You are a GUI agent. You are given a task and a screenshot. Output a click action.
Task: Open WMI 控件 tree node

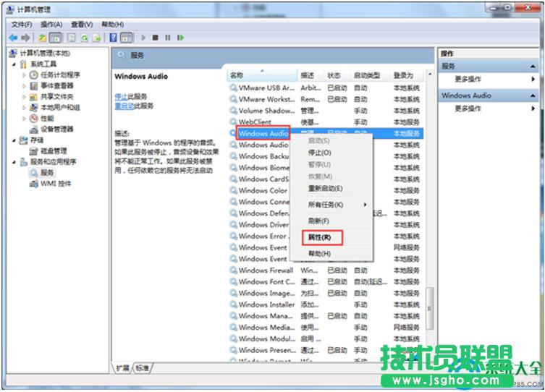coord(55,184)
